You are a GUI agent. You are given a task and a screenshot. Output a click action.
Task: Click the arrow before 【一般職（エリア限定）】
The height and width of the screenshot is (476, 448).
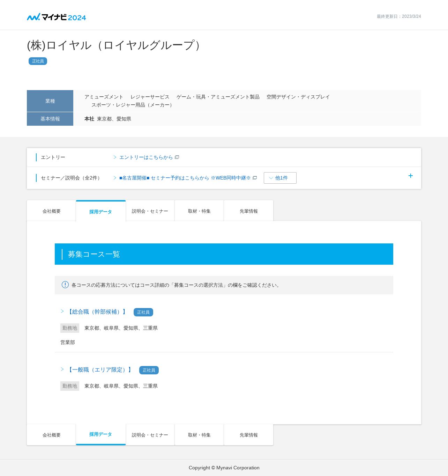[62, 369]
